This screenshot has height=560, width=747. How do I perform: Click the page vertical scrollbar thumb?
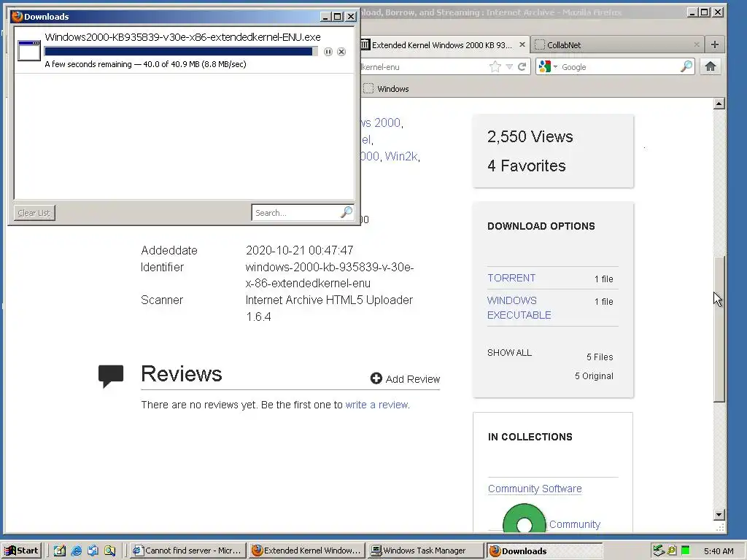click(719, 329)
